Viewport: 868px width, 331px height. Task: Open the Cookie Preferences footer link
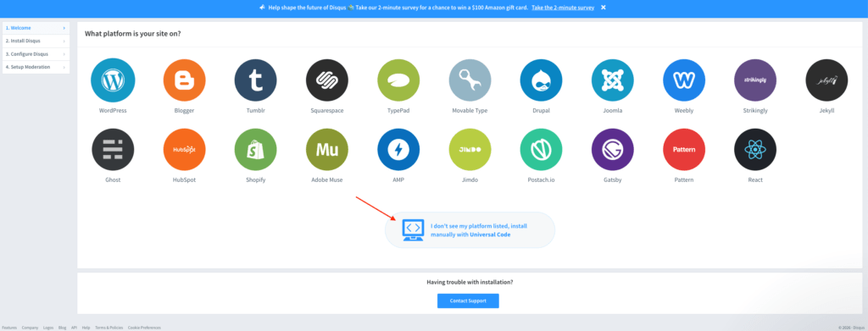pyautogui.click(x=144, y=328)
